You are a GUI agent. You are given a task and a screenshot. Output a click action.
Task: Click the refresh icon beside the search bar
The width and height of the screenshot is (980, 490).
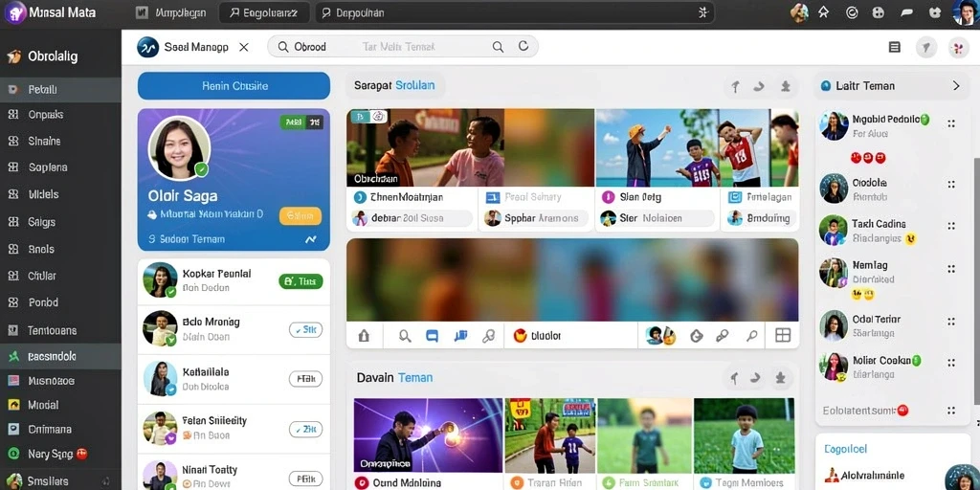coord(523,46)
